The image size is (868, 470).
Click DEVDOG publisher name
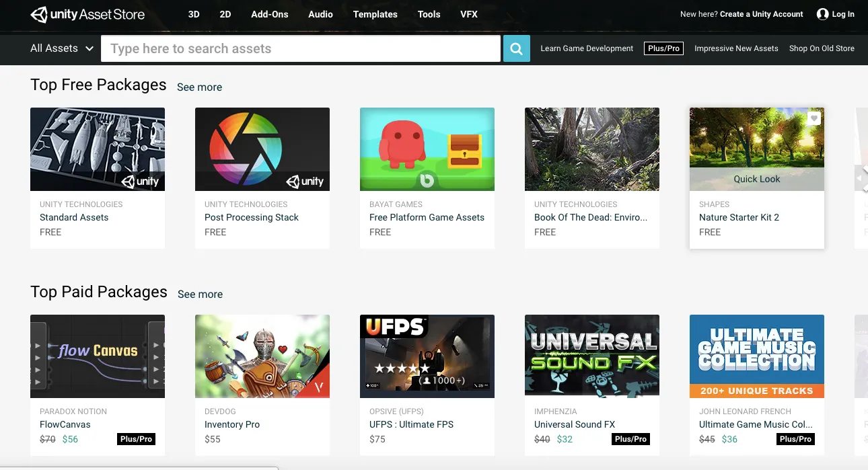[x=221, y=411]
